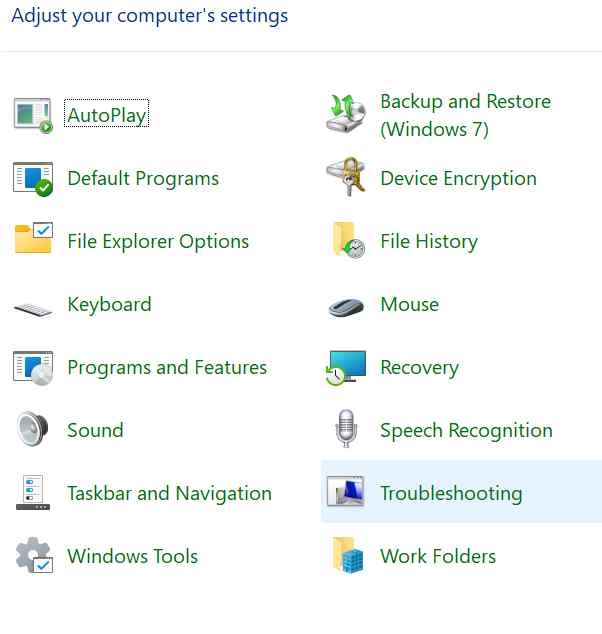This screenshot has width=602, height=634.
Task: Click the Windows Tools gear icon
Action: (34, 555)
